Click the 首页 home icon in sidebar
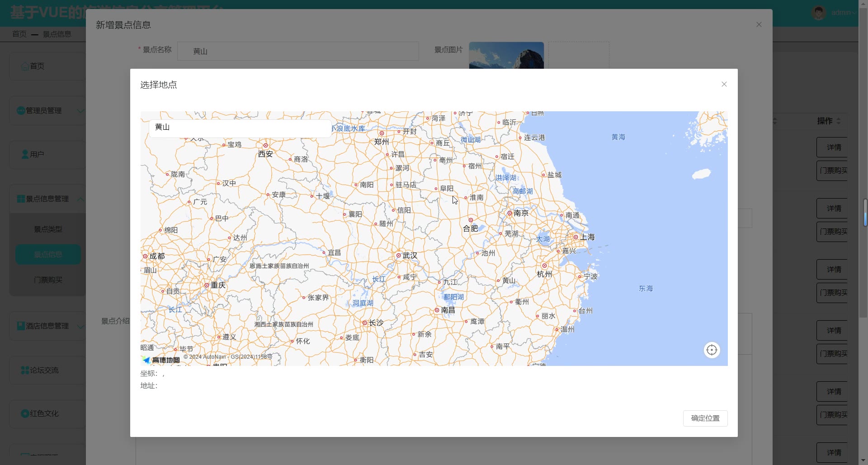This screenshot has width=868, height=465. 25,66
